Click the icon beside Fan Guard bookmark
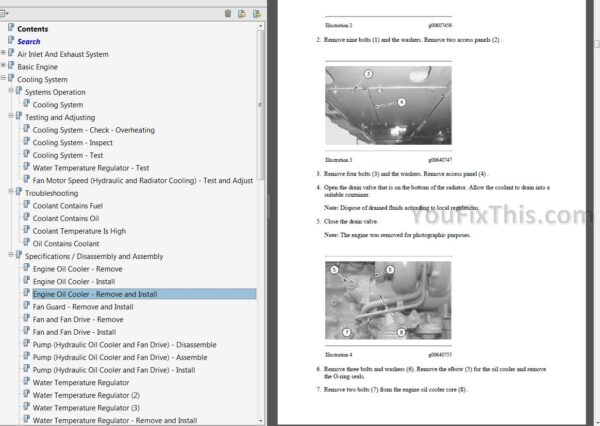 tap(26, 307)
